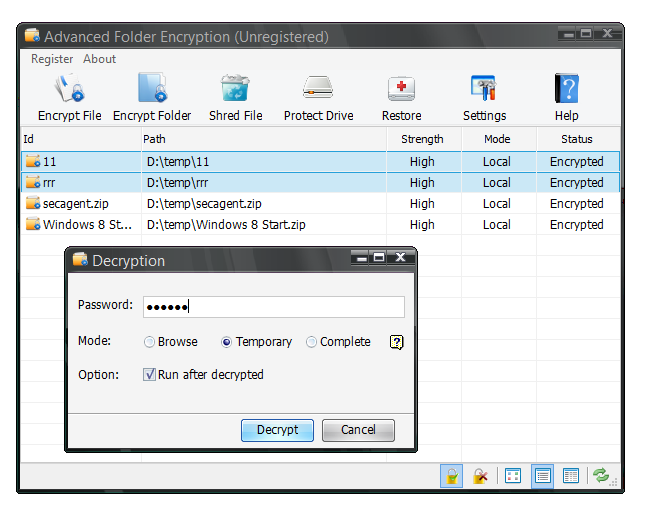Close the Decryption dialog
Viewport: 645px width, 520px height.
(x=400, y=258)
